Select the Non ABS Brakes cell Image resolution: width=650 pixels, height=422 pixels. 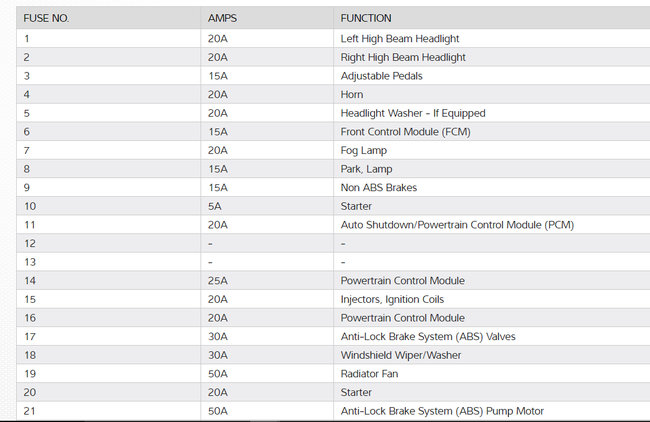point(379,187)
